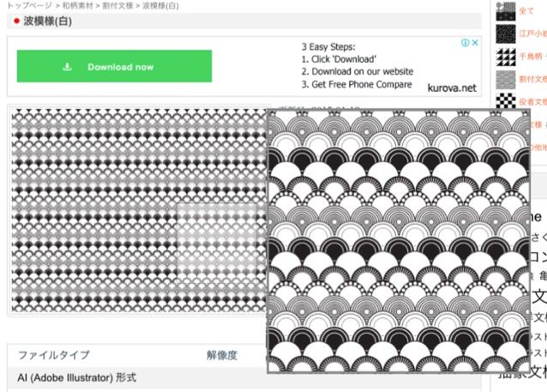The width and height of the screenshot is (547, 392).
Task: Click the ファイルタイプ column header
Action: click(x=54, y=355)
